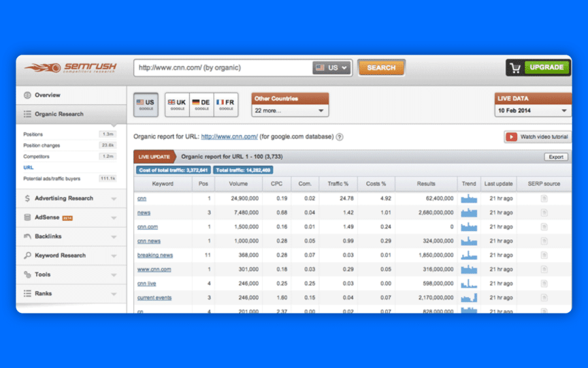
Task: Click the Backlinks icon
Action: [x=27, y=236]
